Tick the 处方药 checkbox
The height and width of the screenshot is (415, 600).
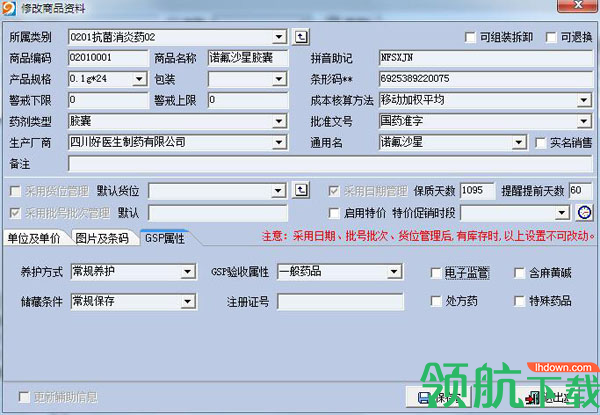(435, 301)
